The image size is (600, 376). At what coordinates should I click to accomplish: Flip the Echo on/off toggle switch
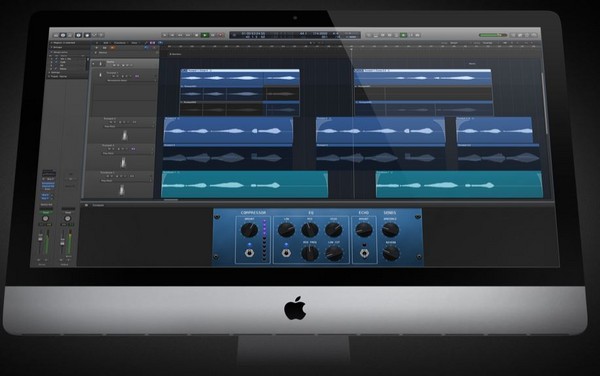[x=364, y=253]
